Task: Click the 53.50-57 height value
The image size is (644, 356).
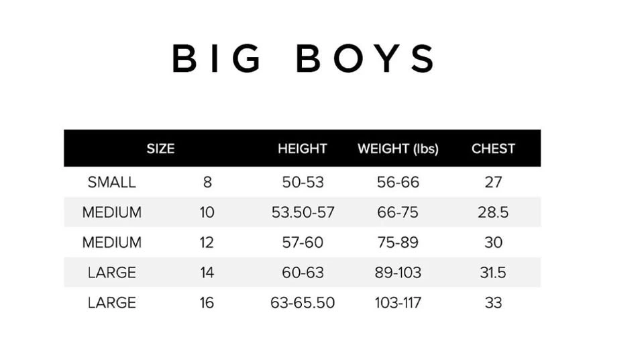Action: (303, 212)
